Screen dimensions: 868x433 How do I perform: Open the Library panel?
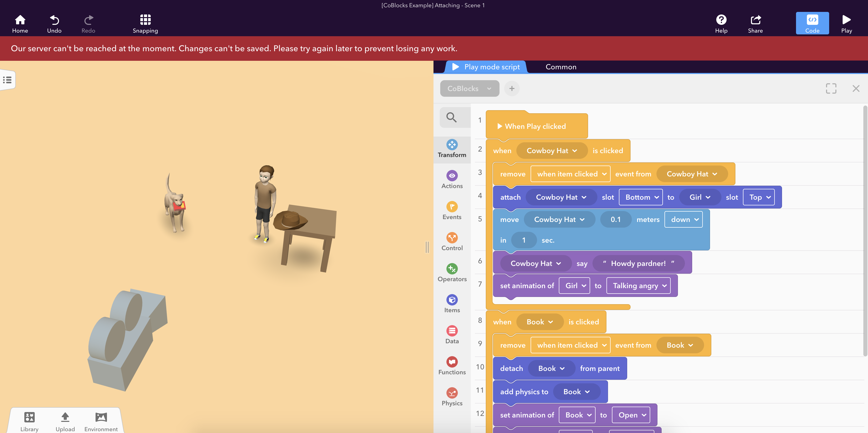(29, 422)
